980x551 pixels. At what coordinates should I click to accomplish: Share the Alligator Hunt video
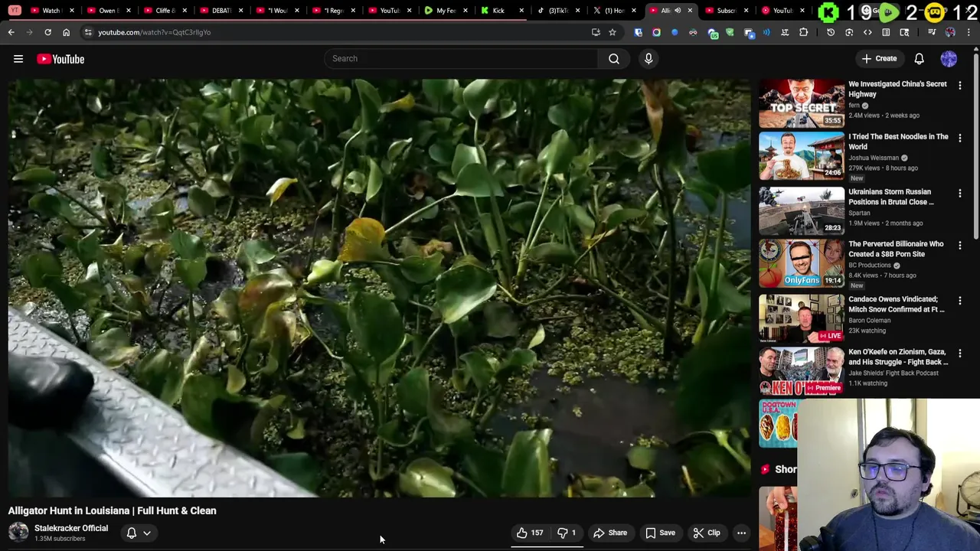(x=610, y=533)
